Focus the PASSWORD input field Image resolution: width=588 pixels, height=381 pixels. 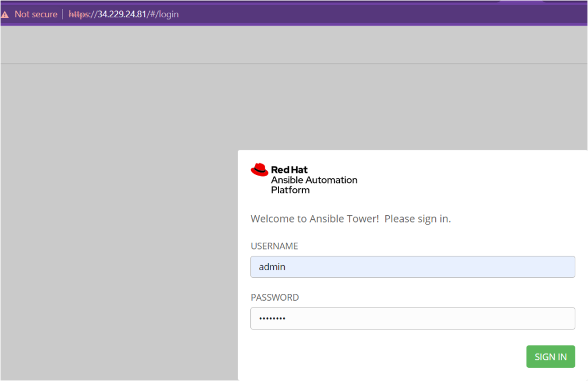(412, 318)
